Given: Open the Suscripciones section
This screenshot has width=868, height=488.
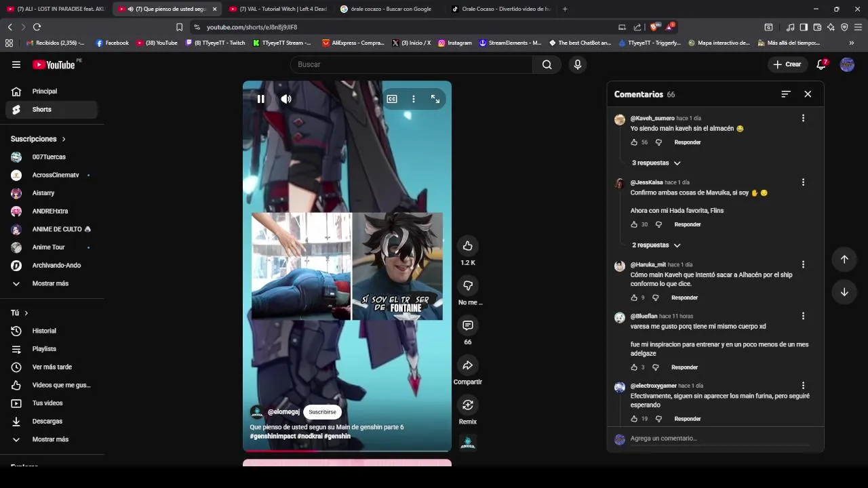Looking at the screenshot, I should (x=38, y=139).
